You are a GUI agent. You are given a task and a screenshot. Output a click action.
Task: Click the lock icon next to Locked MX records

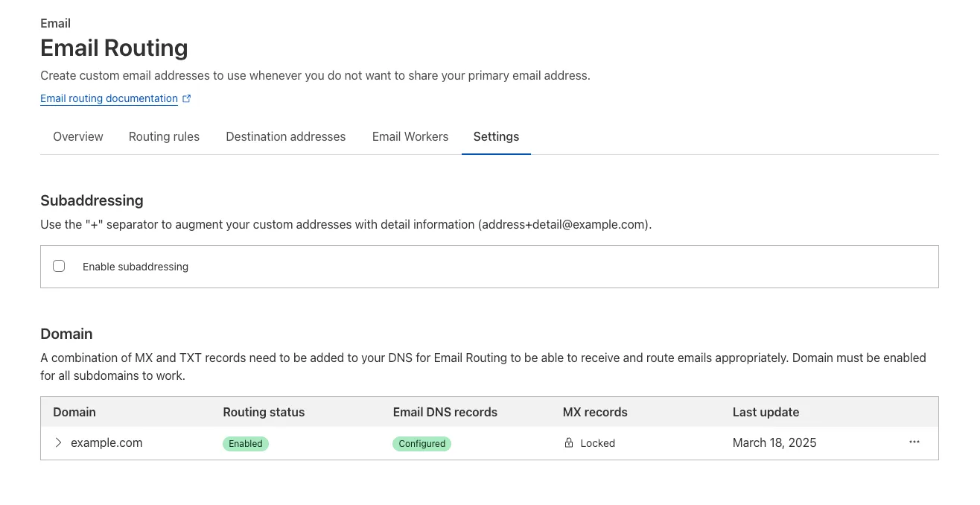[x=568, y=442]
